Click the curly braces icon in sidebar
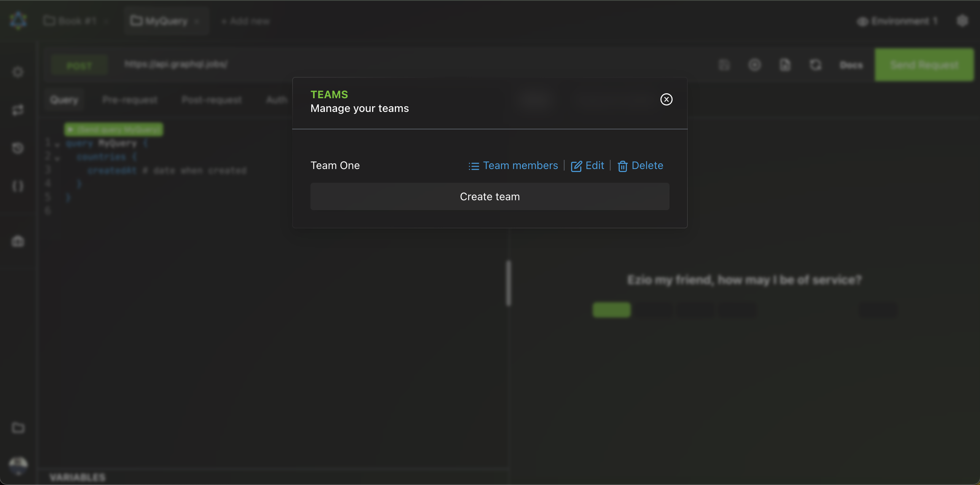Image resolution: width=980 pixels, height=485 pixels. click(x=18, y=186)
